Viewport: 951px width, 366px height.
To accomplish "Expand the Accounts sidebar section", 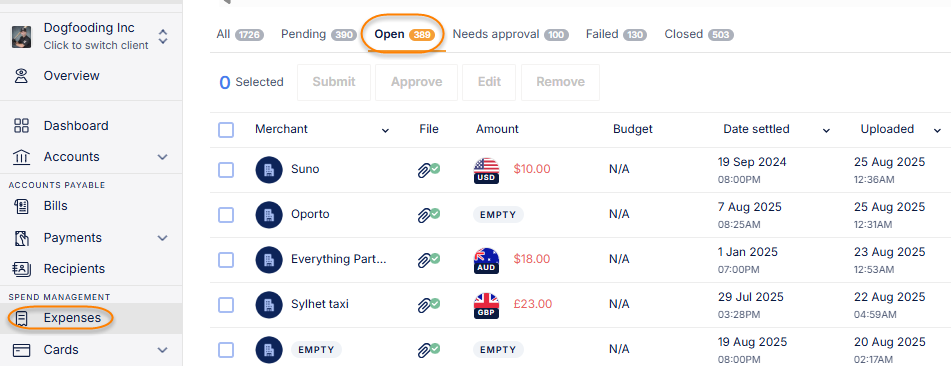I will (163, 157).
